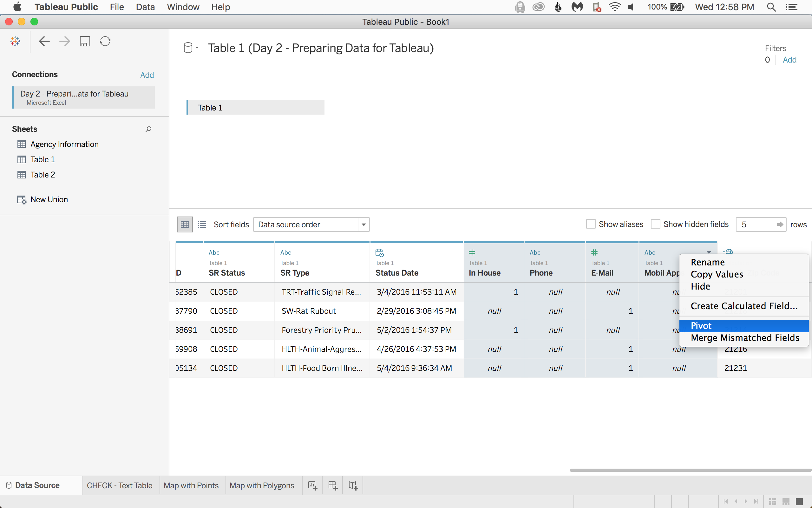Open the File menu
This screenshot has height=508, width=812.
coord(117,7)
